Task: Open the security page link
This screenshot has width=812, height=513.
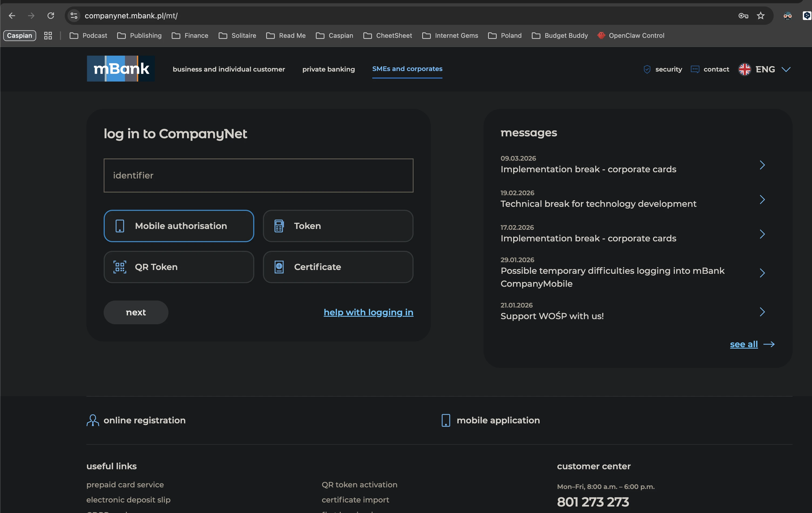Action: pyautogui.click(x=669, y=69)
